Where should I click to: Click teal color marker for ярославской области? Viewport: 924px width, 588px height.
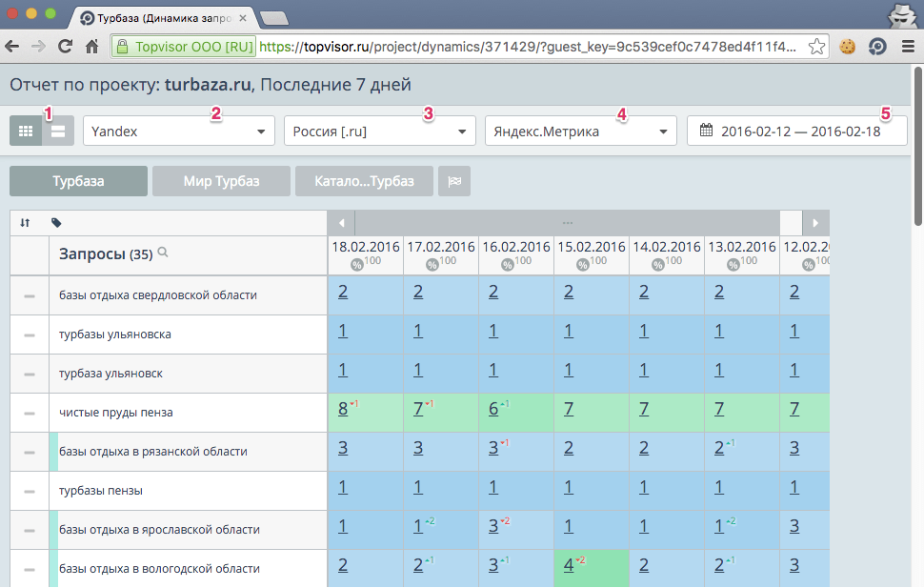(x=53, y=530)
